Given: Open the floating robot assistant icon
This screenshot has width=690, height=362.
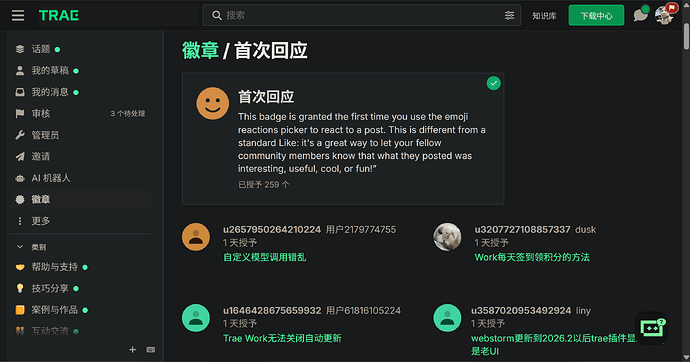Looking at the screenshot, I should [x=652, y=328].
